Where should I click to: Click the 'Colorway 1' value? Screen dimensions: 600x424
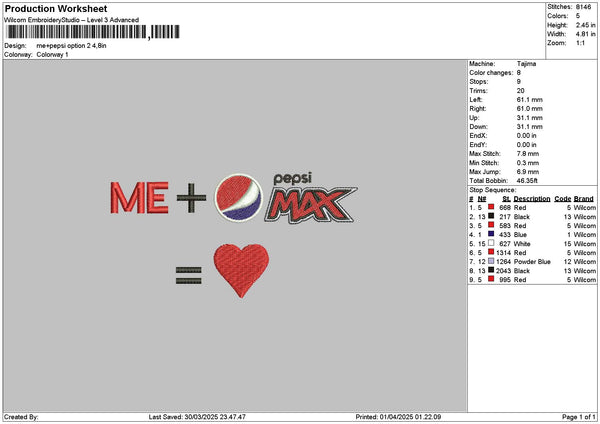point(52,54)
